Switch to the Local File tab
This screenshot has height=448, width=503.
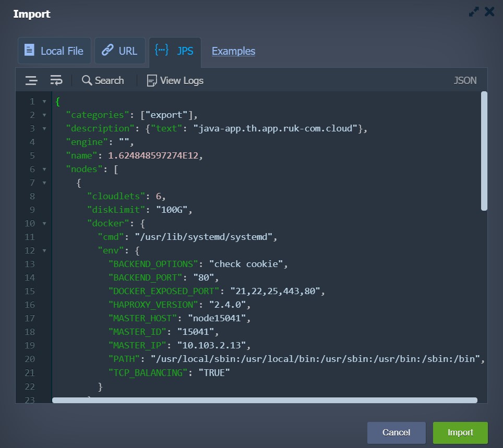(54, 51)
